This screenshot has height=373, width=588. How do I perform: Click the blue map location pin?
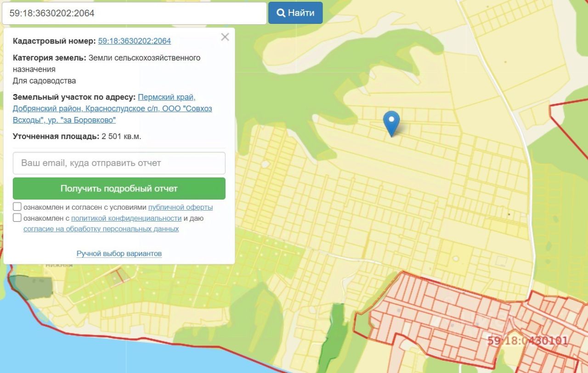(391, 123)
